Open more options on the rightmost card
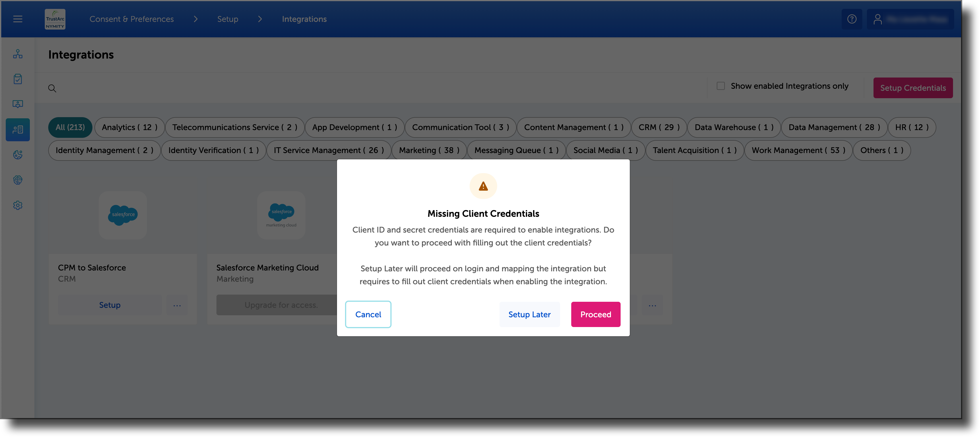The width and height of the screenshot is (980, 437). point(652,305)
